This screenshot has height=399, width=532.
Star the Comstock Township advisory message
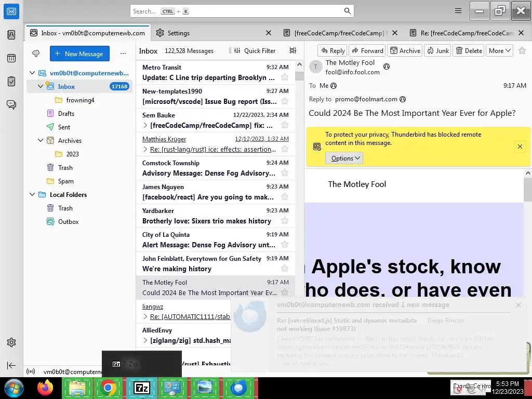pyautogui.click(x=285, y=173)
